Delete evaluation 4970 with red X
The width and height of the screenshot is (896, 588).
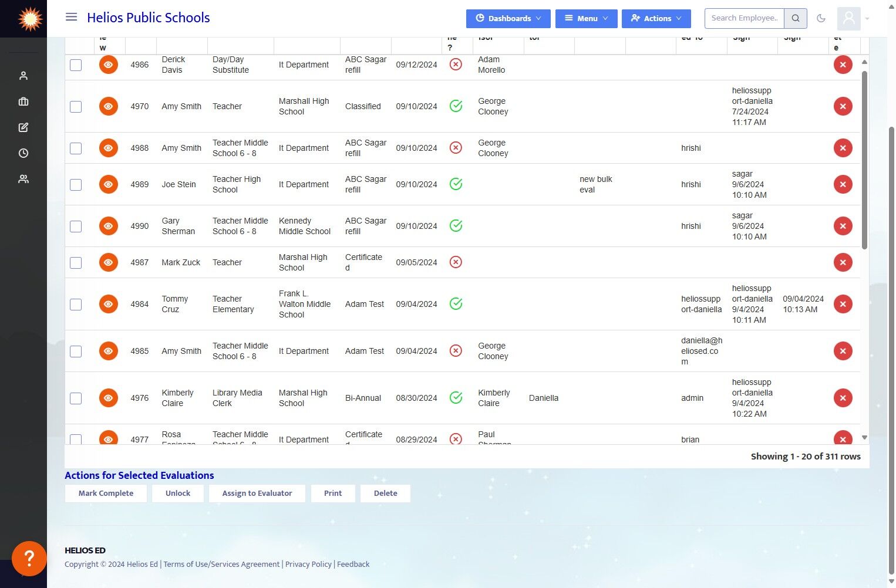(843, 106)
